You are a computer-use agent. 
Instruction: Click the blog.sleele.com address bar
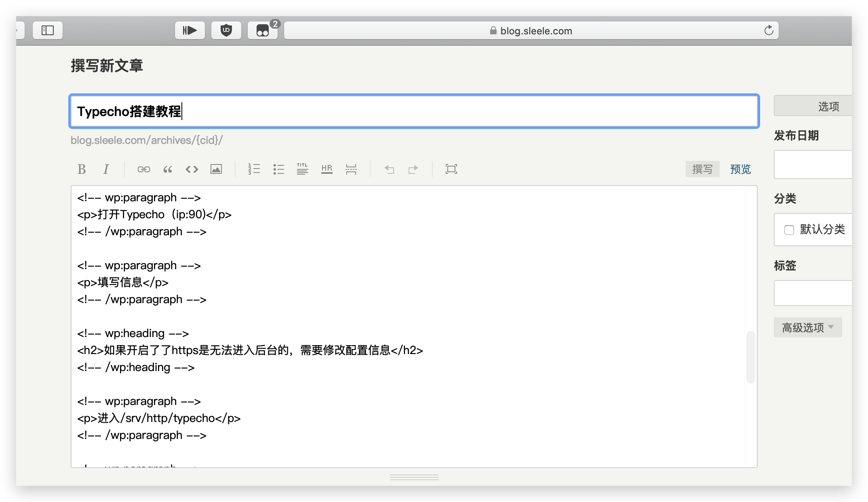click(x=531, y=30)
